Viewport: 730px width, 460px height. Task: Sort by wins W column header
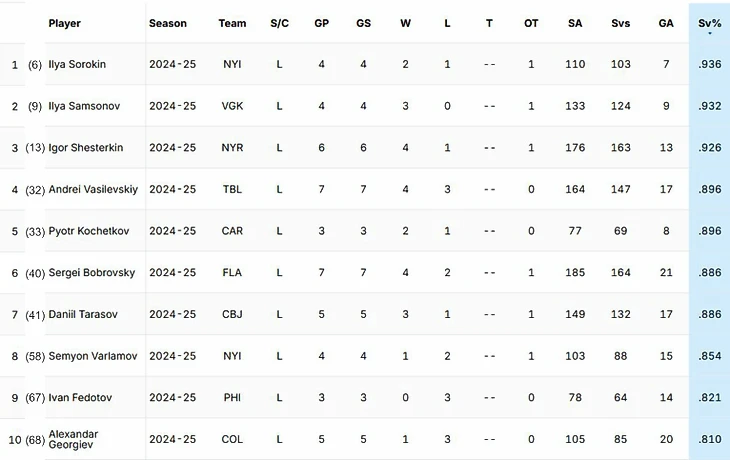406,23
